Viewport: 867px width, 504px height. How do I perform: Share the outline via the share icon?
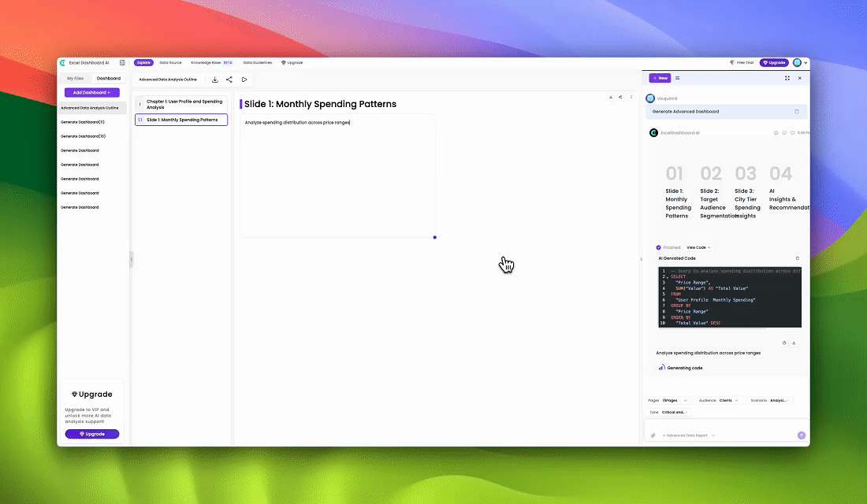(x=229, y=80)
